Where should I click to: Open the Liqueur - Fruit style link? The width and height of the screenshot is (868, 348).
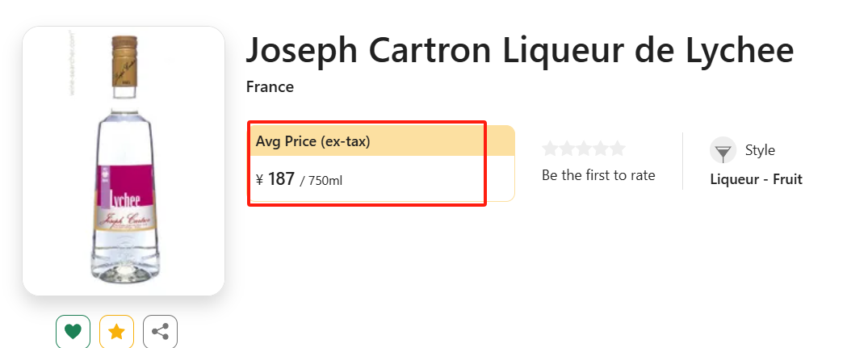point(757,179)
